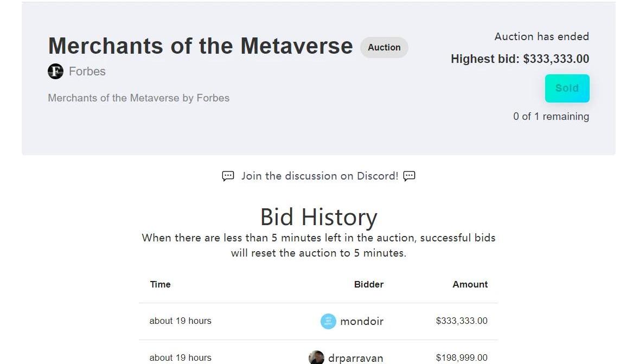Click the left speech bubble icon
The image size is (633, 364).
(228, 176)
